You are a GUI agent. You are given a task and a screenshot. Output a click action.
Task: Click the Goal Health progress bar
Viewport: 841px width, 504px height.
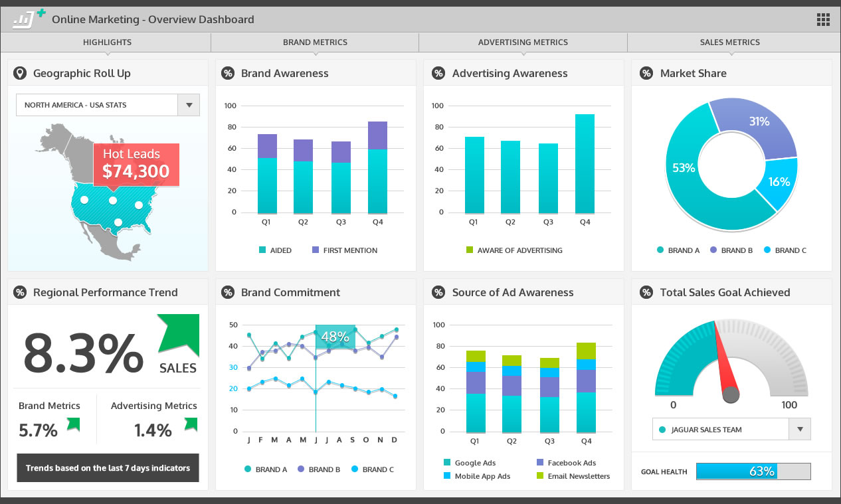tap(753, 471)
